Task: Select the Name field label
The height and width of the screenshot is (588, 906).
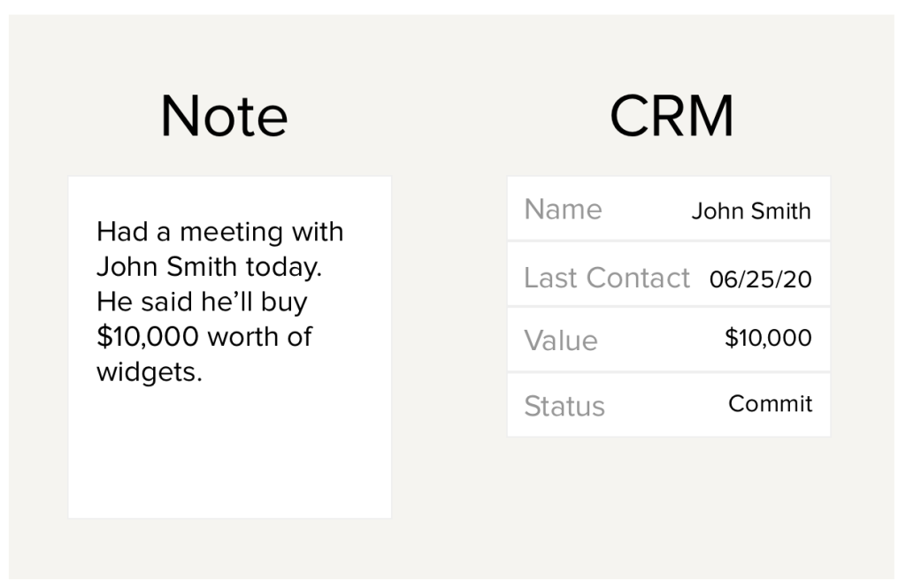Action: tap(563, 210)
